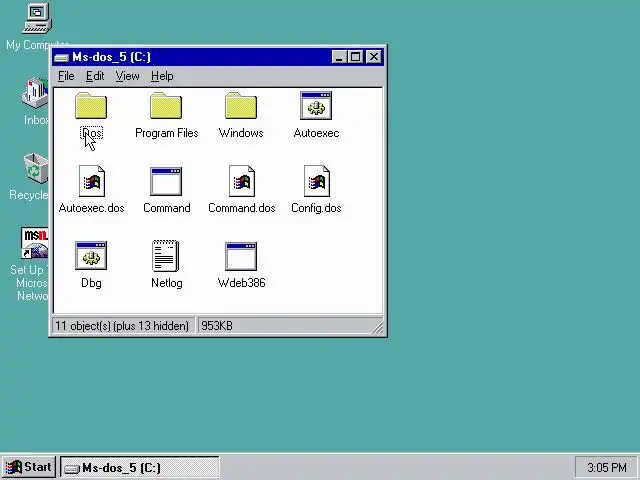The image size is (640, 480).
Task: Click the 'Windows' folder name label
Action: click(x=241, y=133)
